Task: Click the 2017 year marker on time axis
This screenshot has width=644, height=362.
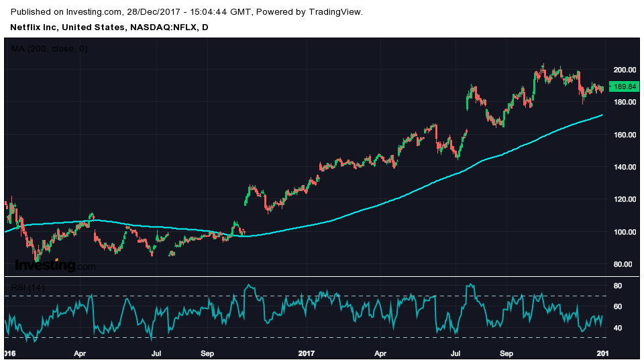Action: 307,353
